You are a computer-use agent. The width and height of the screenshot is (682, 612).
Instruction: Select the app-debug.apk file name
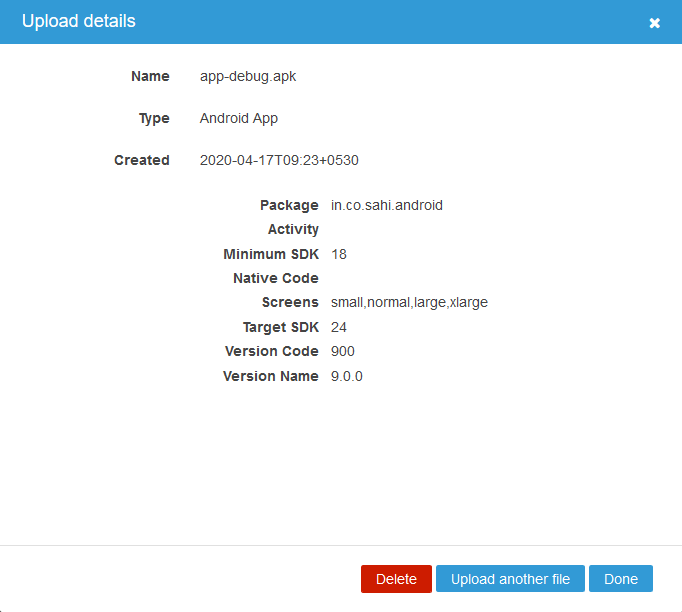point(248,76)
